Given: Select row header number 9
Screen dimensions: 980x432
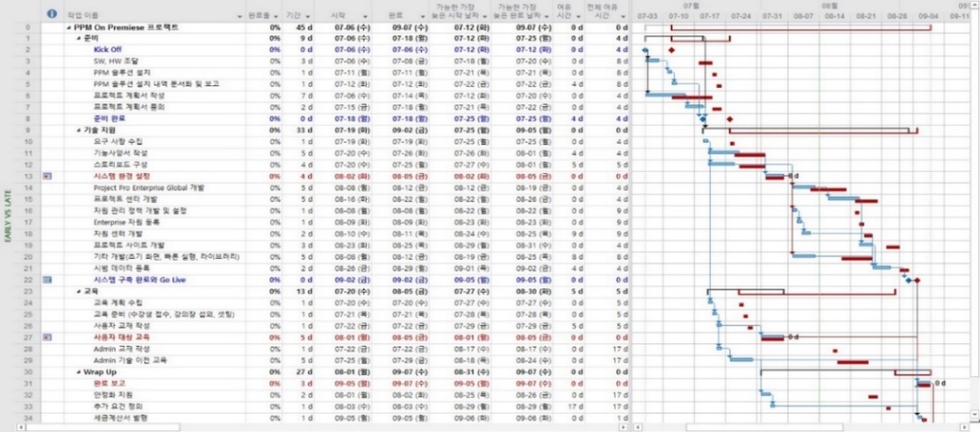Looking at the screenshot, I should point(28,130).
